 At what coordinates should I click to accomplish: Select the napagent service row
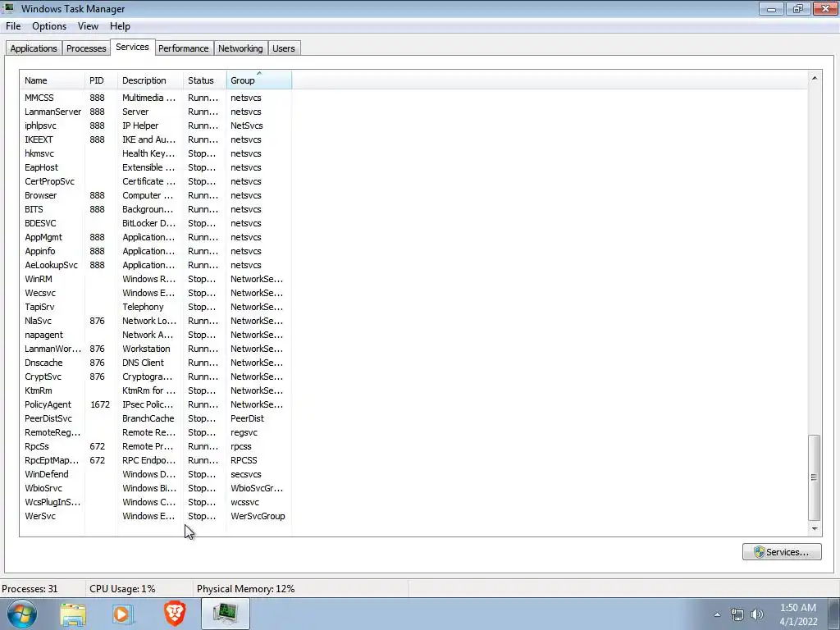click(155, 335)
